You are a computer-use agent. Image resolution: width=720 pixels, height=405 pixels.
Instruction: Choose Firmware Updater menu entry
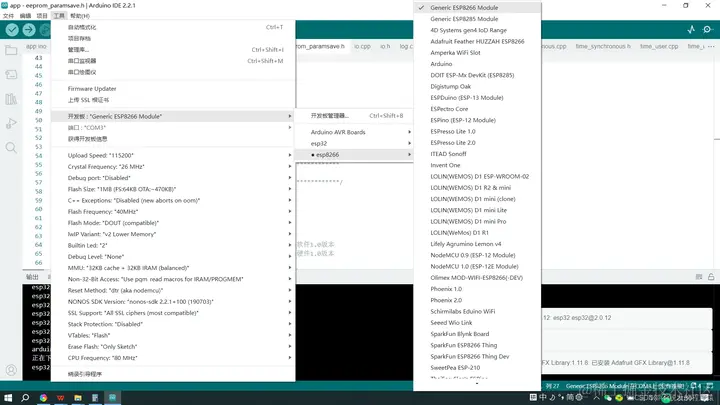(173, 89)
